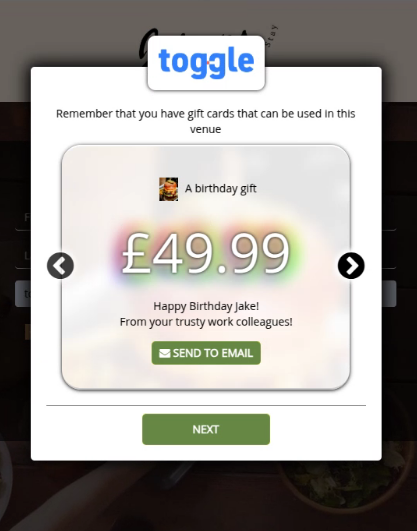The image size is (417, 531).
Task: Select the £49.99 gift card amount
Action: 206,253
